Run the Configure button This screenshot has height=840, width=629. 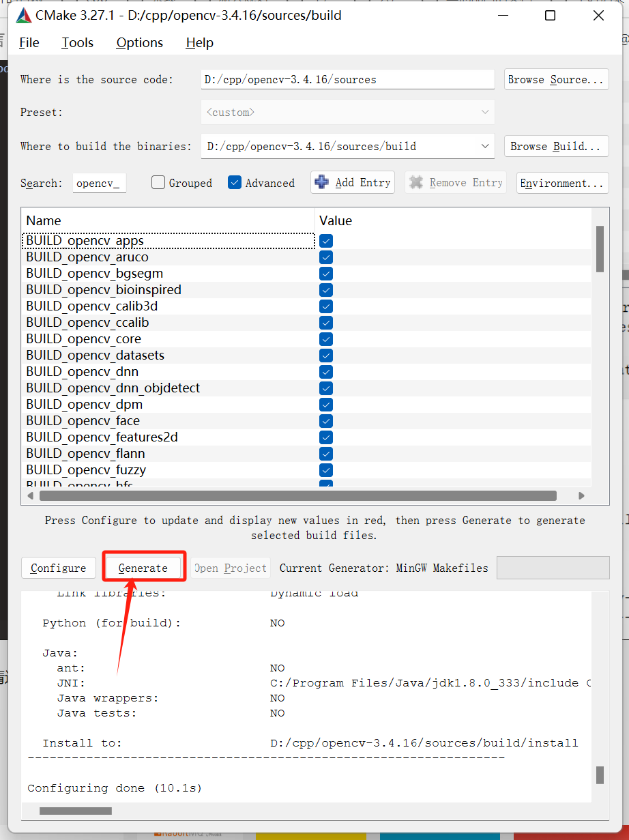click(59, 568)
